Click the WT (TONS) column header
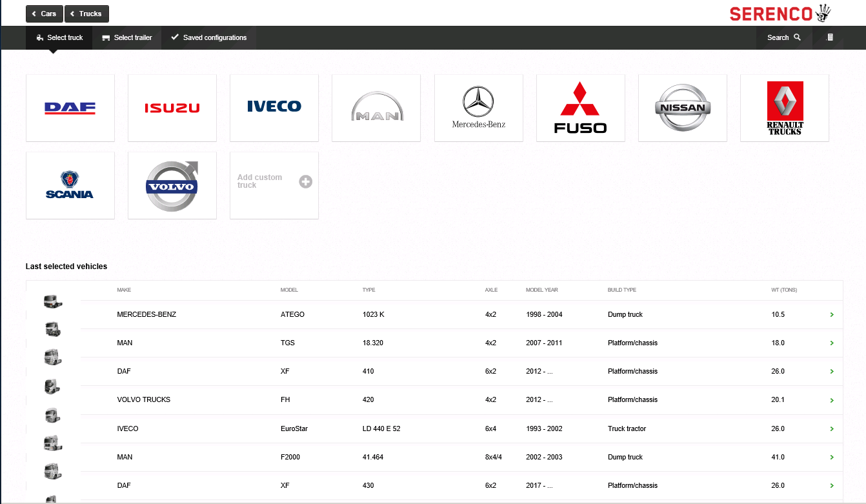The height and width of the screenshot is (504, 866). tap(784, 290)
